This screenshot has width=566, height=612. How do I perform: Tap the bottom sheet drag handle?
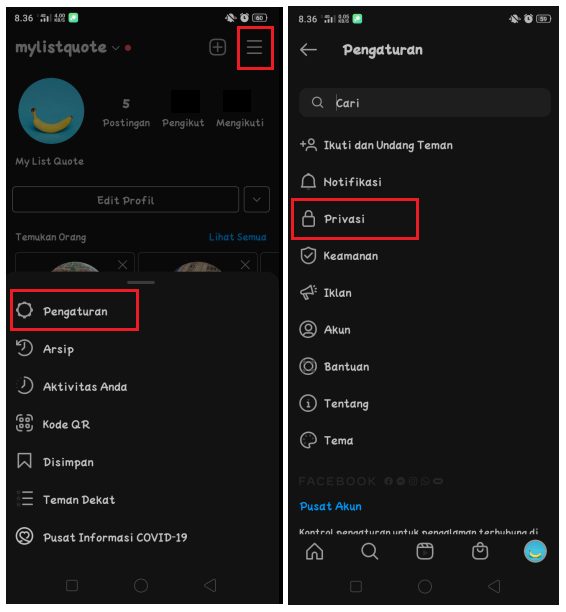[141, 282]
